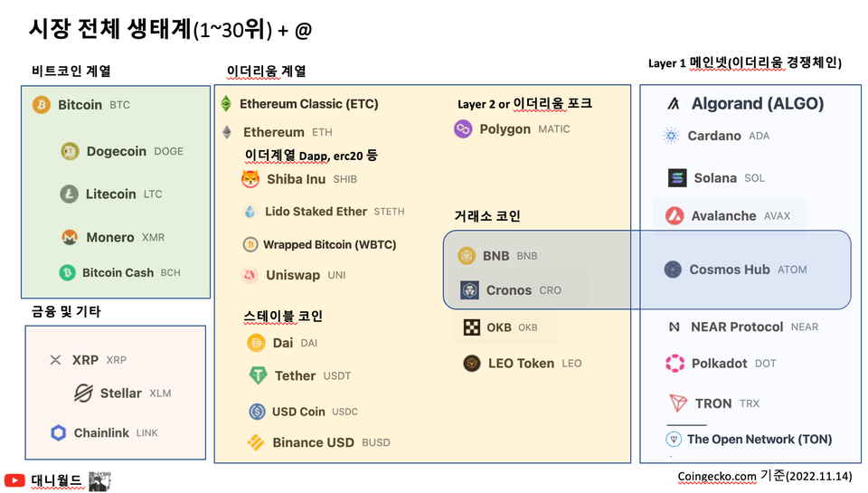Click the Chainlink hexagon icon
This screenshot has height=493, width=868.
[59, 433]
